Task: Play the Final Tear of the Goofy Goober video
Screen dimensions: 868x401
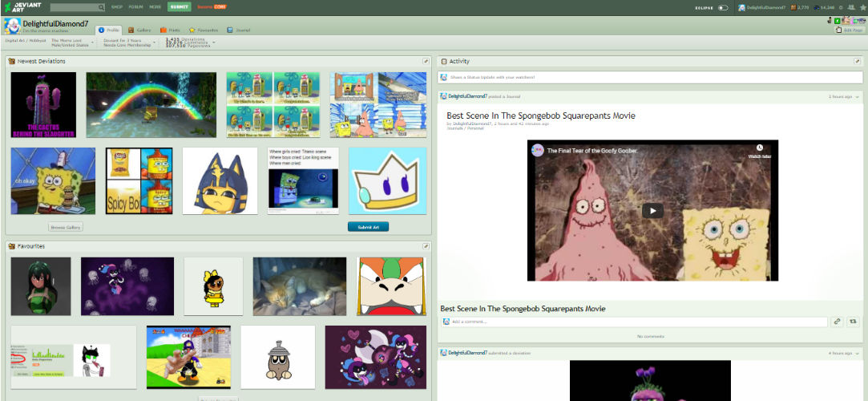Action: [652, 210]
